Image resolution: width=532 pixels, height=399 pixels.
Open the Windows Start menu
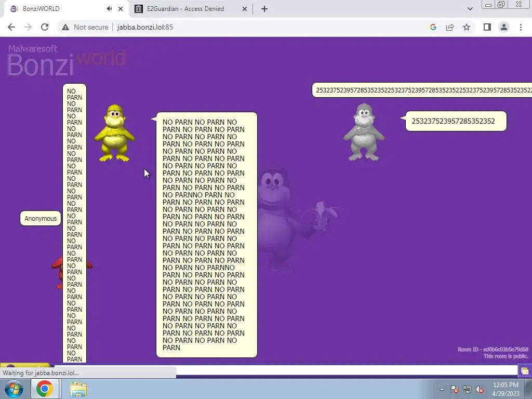(14, 389)
